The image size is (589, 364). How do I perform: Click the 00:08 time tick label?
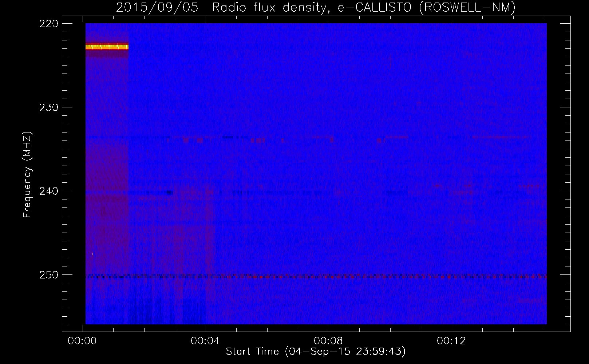(328, 341)
